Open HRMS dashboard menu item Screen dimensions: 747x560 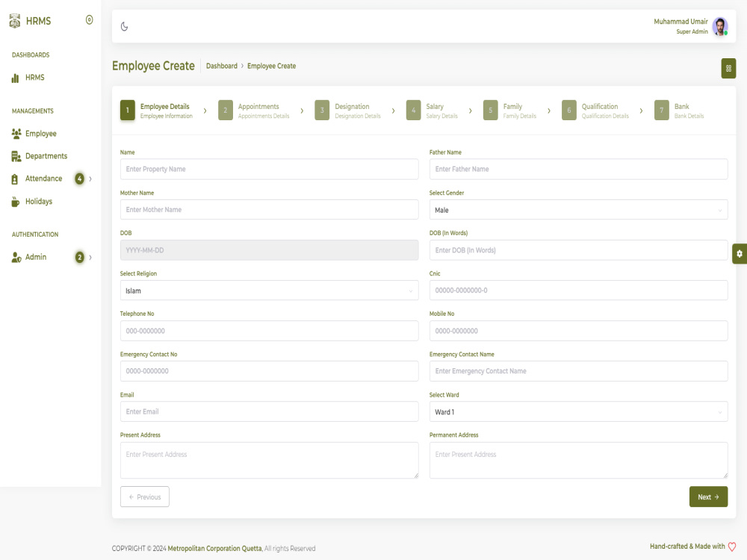pos(35,78)
